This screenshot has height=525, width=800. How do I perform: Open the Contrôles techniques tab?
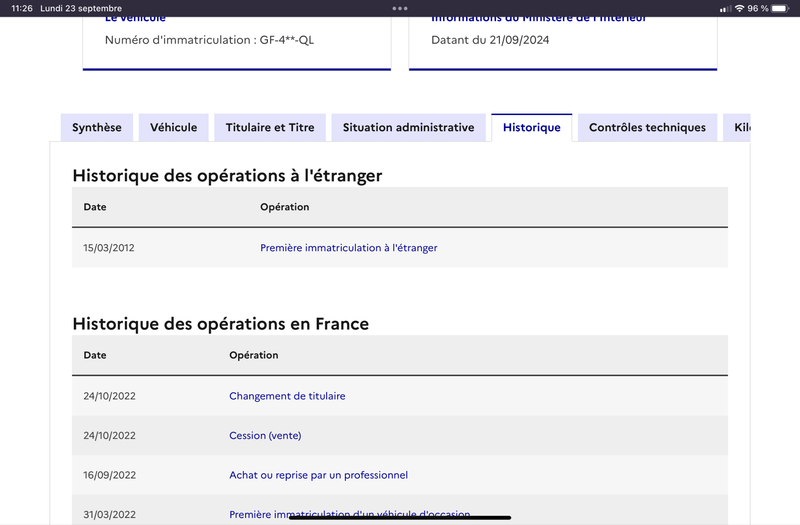tap(647, 128)
